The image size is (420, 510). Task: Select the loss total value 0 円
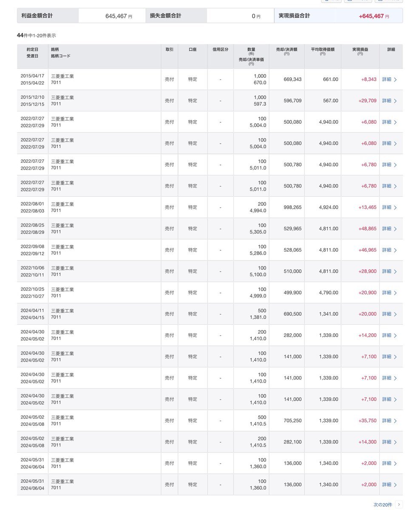(256, 16)
